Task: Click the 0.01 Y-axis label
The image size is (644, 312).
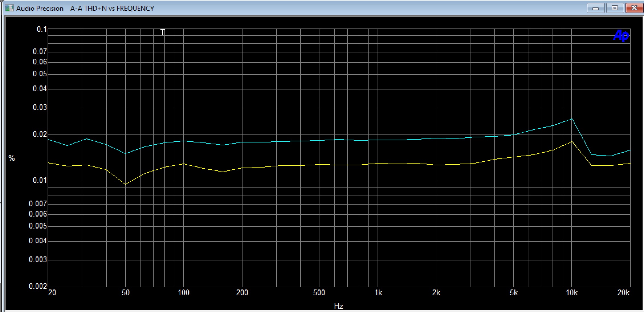Action: pos(40,180)
